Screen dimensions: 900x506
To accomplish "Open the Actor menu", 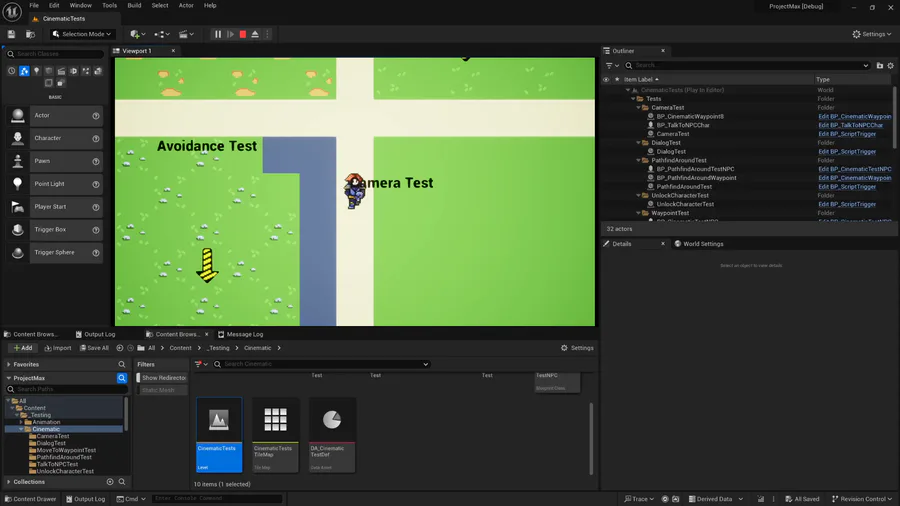I will click(x=186, y=5).
